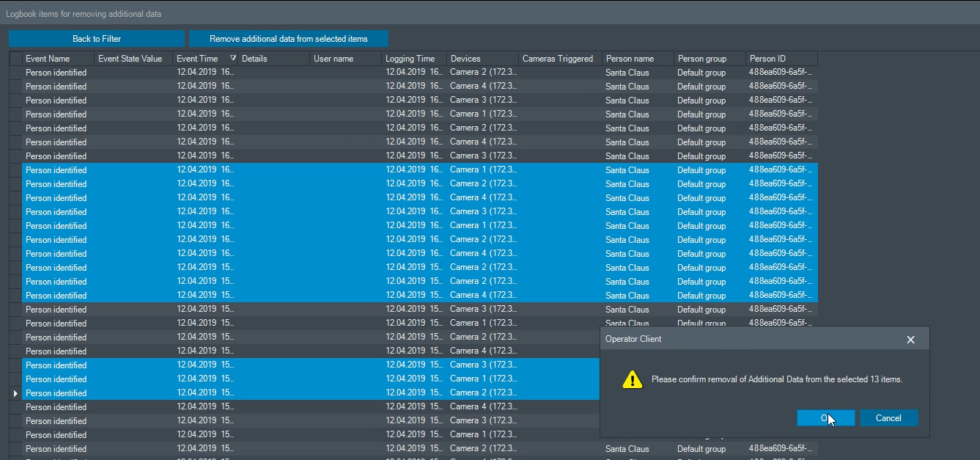Select the Cameras Triggered column header
This screenshot has width=980, height=460.
[x=557, y=59]
